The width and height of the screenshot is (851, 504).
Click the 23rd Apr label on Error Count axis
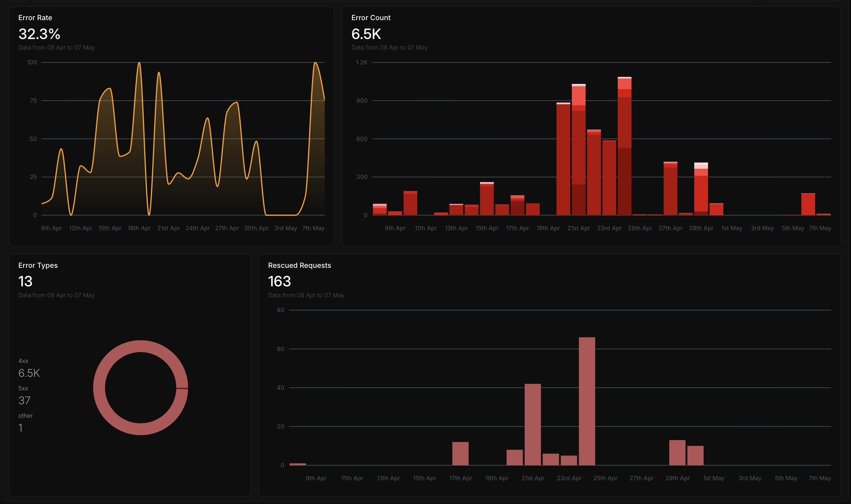610,228
